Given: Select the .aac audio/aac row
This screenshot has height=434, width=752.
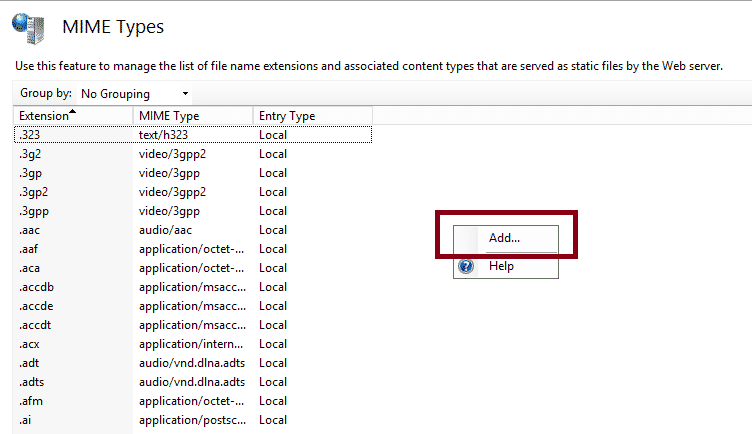Looking at the screenshot, I should pyautogui.click(x=193, y=230).
